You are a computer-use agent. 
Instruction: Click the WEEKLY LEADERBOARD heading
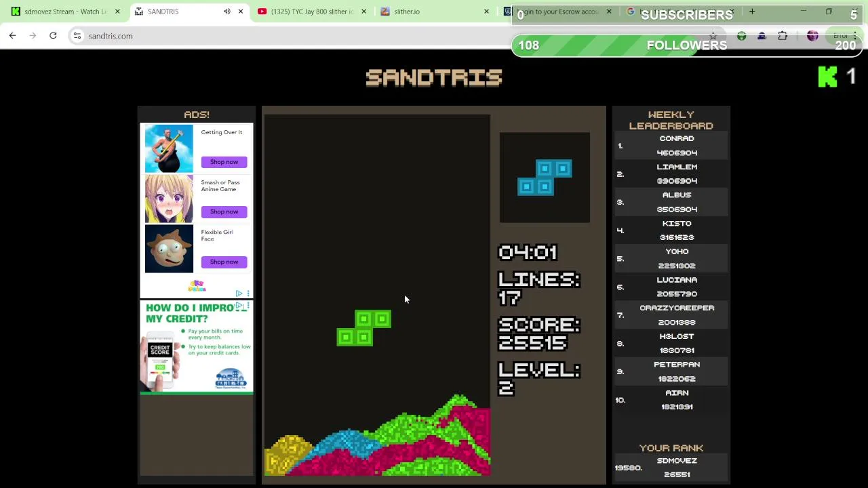coord(671,120)
